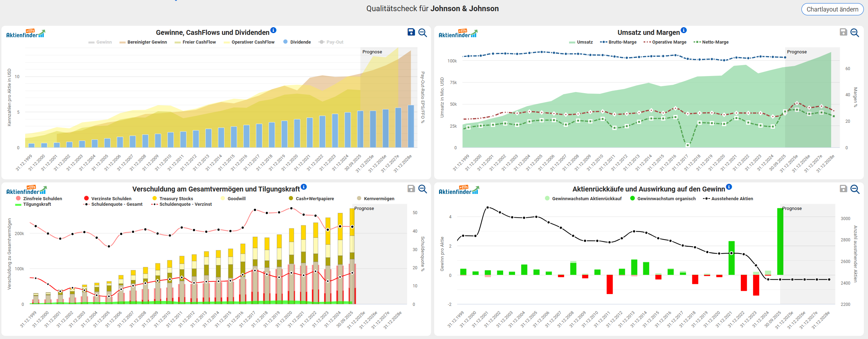Screen dimensions: 868x339
Task: Save the Verschuldung am Gesamtvermögen chart
Action: click(411, 189)
